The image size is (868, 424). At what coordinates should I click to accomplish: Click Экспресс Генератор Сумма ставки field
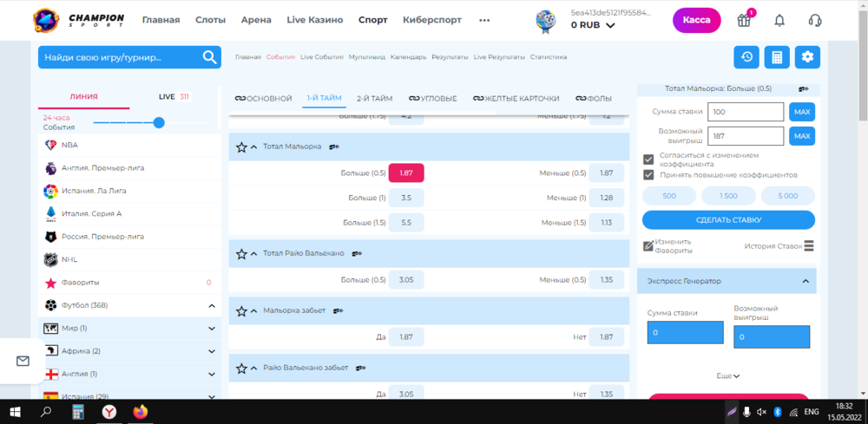point(686,333)
